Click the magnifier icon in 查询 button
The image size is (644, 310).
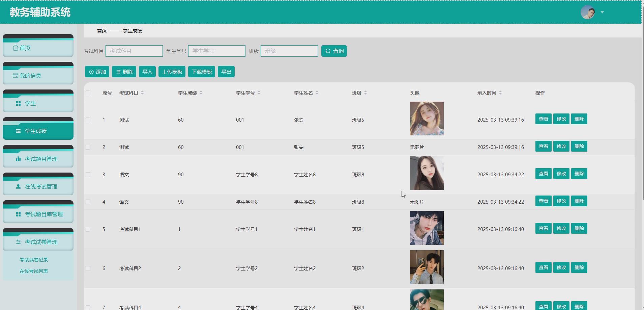(x=328, y=51)
